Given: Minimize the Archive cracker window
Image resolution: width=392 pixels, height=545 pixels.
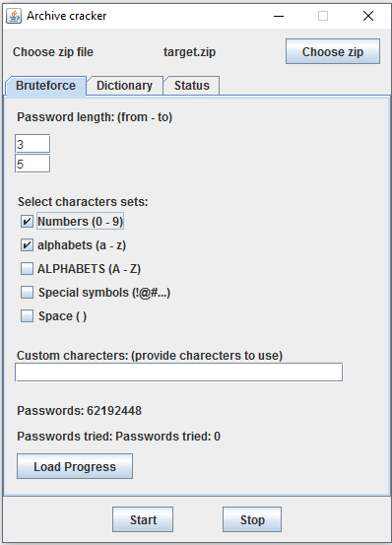Looking at the screenshot, I should coord(279,16).
